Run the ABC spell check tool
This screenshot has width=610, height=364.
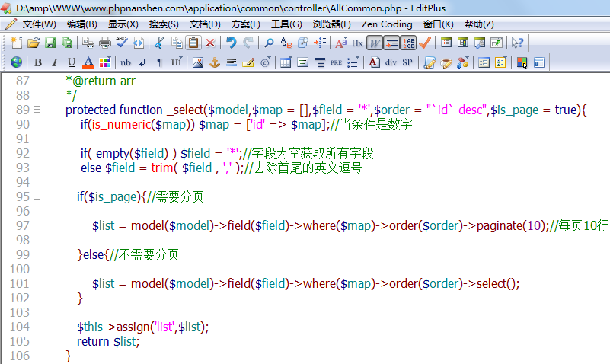click(x=121, y=43)
